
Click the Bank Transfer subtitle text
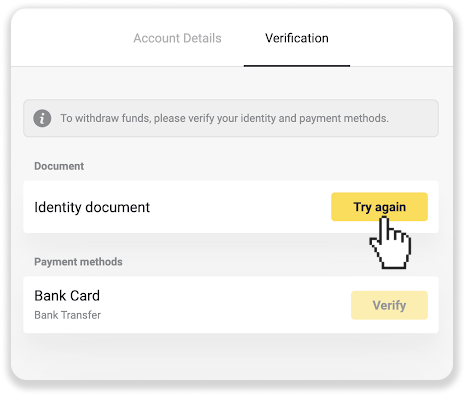tap(67, 315)
